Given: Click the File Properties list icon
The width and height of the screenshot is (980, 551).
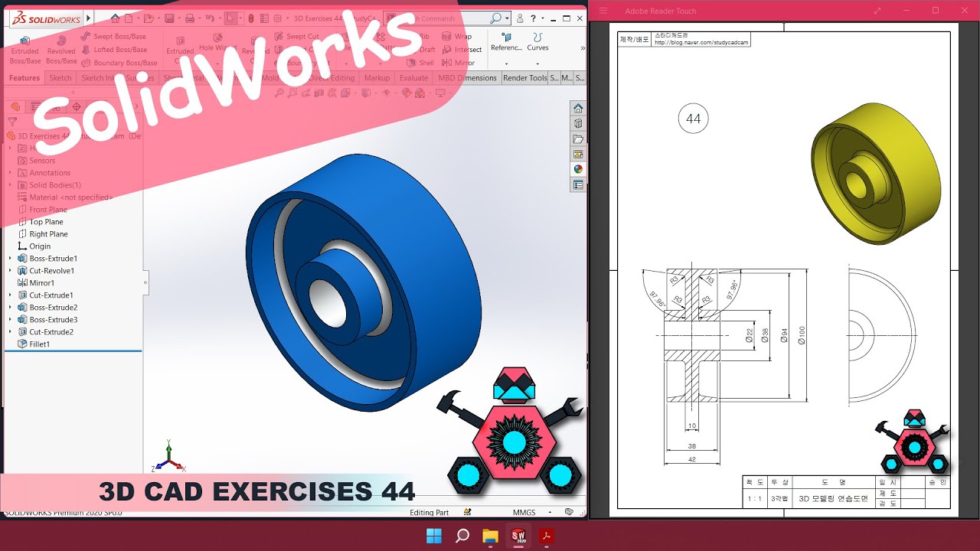Looking at the screenshot, I should click(x=264, y=18).
